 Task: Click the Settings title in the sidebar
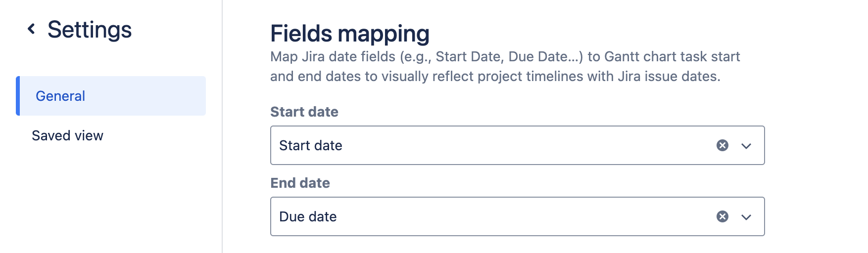point(90,30)
